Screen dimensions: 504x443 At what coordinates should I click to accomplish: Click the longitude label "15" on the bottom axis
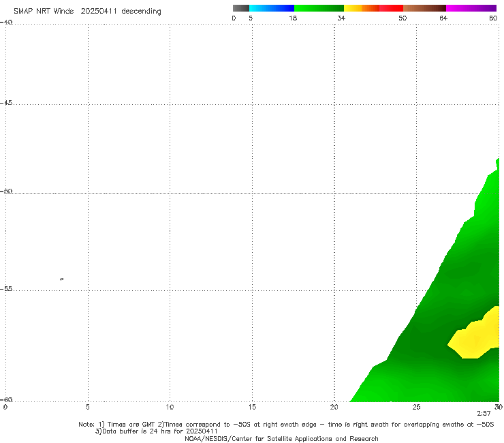coord(252,407)
